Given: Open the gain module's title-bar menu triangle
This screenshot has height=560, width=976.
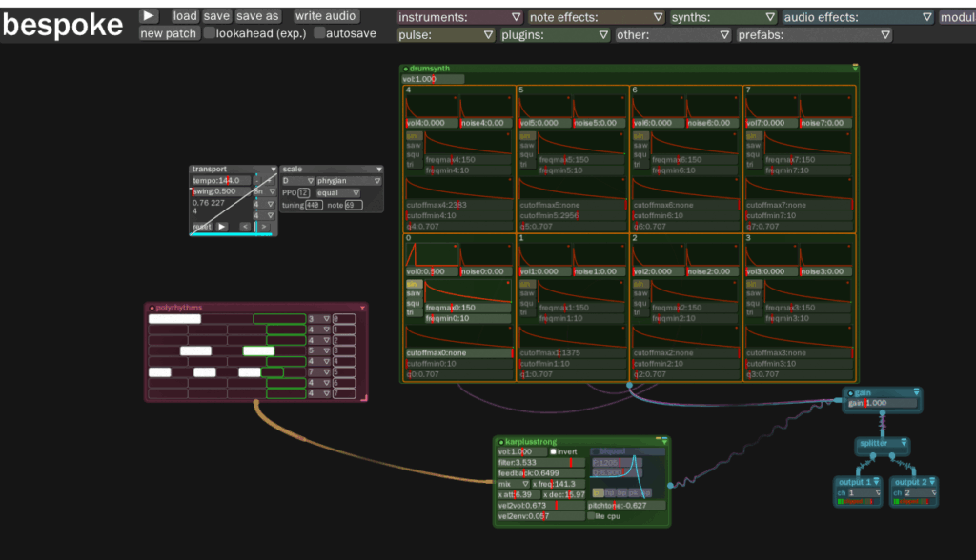Looking at the screenshot, I should [x=916, y=392].
